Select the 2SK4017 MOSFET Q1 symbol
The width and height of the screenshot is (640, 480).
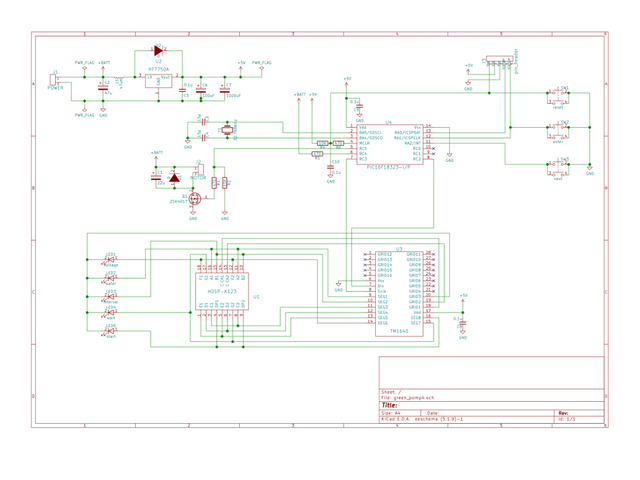point(195,198)
